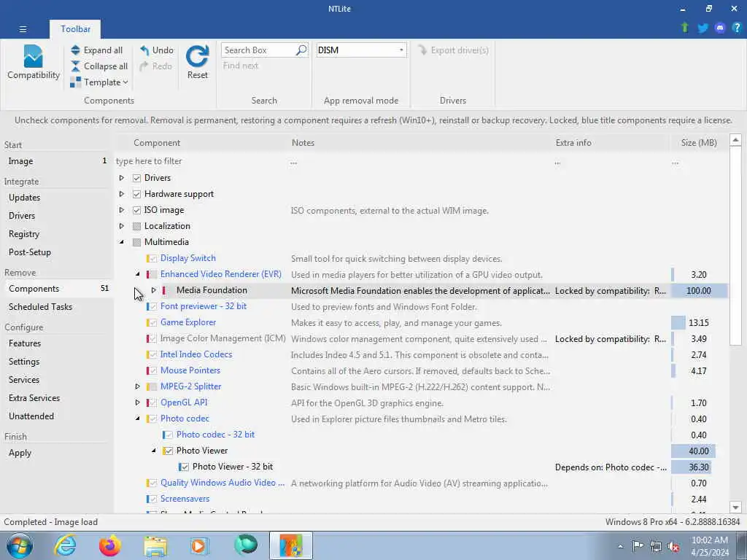
Task: Click the search magnifier icon
Action: 301,50
